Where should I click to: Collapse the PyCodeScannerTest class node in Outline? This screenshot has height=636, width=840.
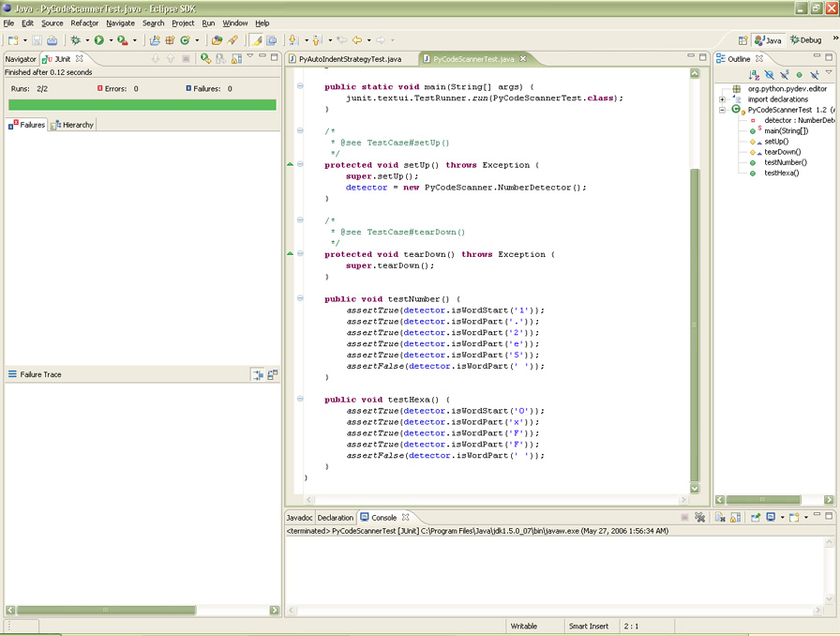[723, 110]
